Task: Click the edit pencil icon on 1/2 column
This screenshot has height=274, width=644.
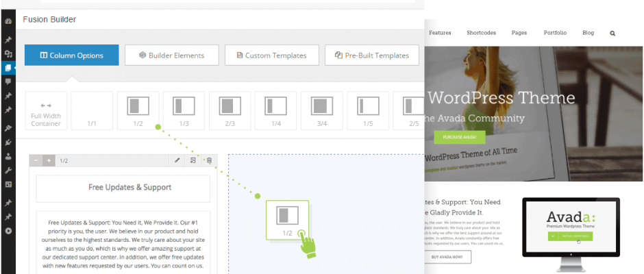Action: coord(177,160)
